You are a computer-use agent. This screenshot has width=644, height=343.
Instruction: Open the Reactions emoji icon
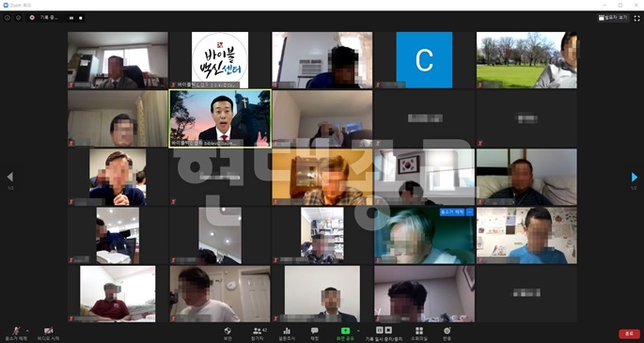(447, 334)
